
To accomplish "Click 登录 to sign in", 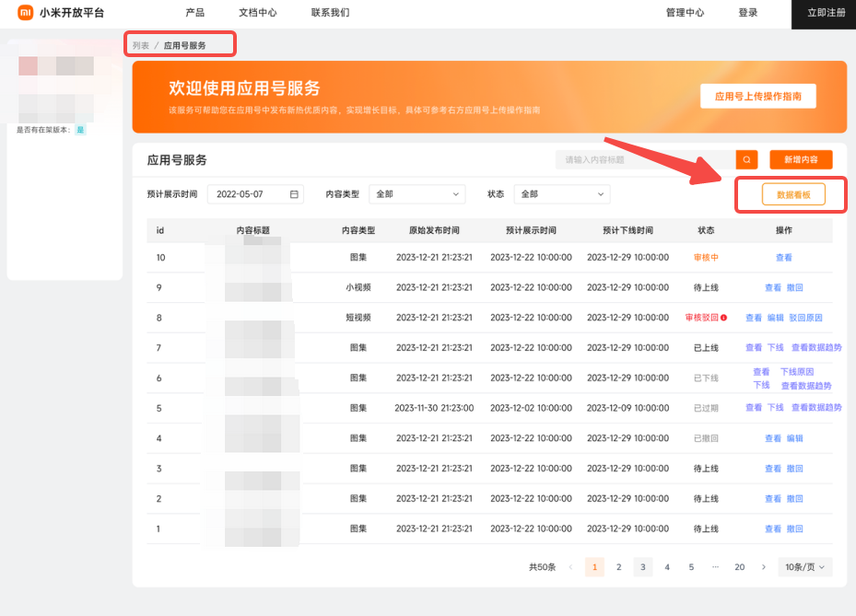I will point(748,13).
